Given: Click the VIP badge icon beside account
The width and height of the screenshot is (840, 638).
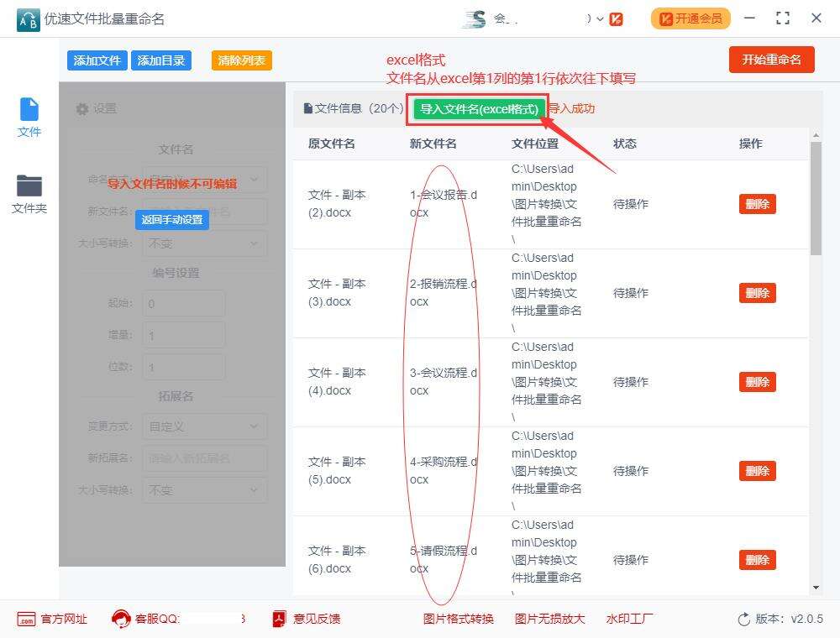Looking at the screenshot, I should coord(616,19).
